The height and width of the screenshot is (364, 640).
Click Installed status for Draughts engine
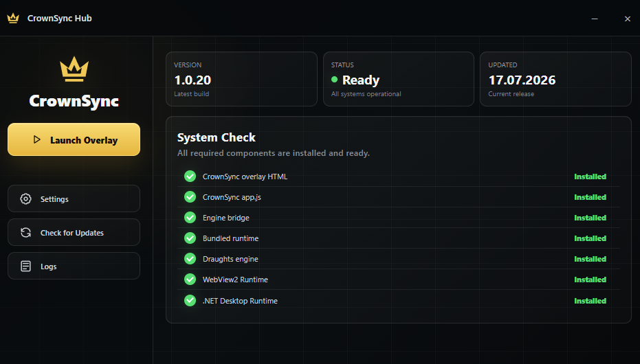(x=590, y=259)
